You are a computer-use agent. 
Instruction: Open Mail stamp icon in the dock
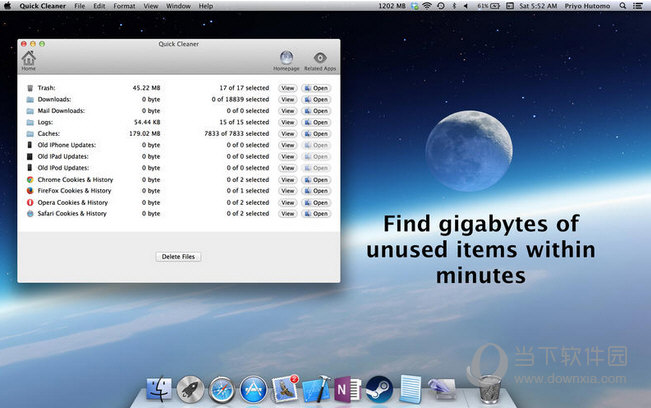[x=285, y=389]
